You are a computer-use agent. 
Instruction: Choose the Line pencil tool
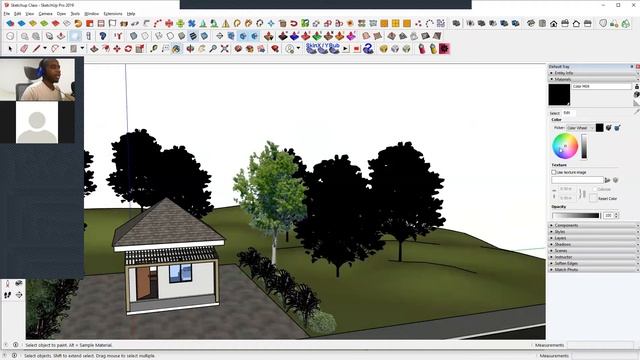(37, 49)
